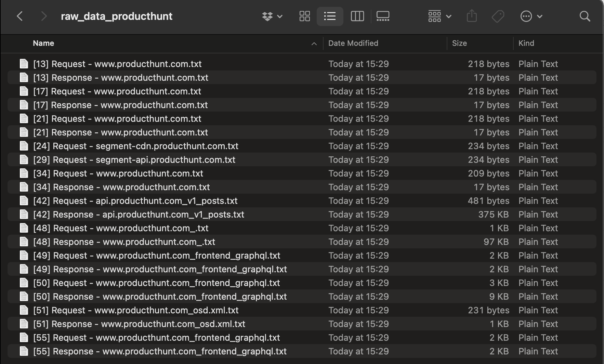This screenshot has height=364, width=604.
Task: Open the Tags icon
Action: pyautogui.click(x=498, y=16)
